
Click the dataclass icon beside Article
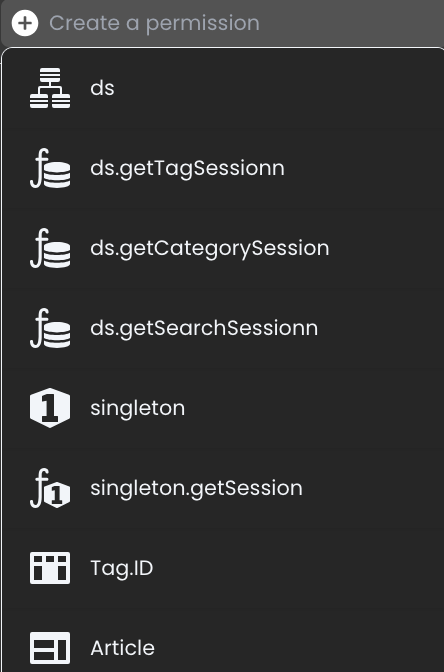point(50,648)
